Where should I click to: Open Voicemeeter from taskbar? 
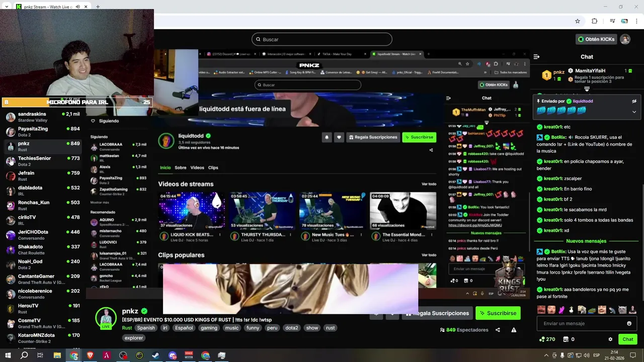click(x=189, y=355)
